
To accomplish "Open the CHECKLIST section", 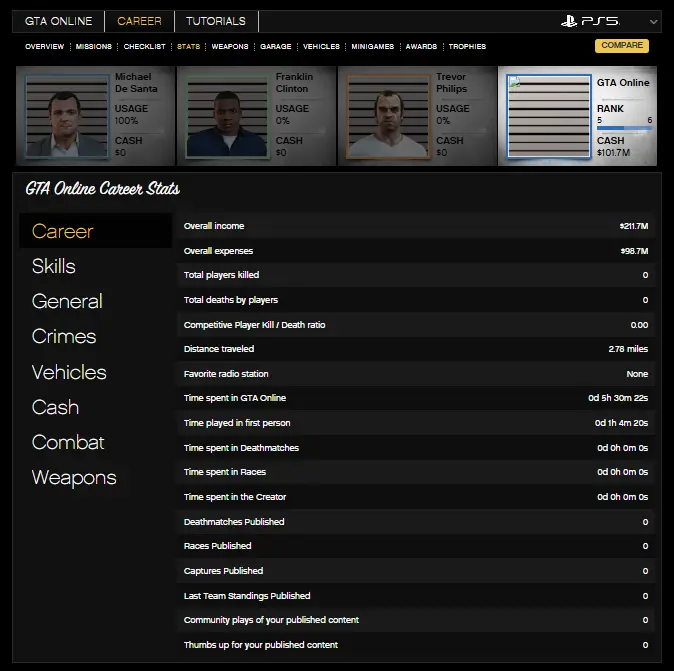I will tap(144, 46).
